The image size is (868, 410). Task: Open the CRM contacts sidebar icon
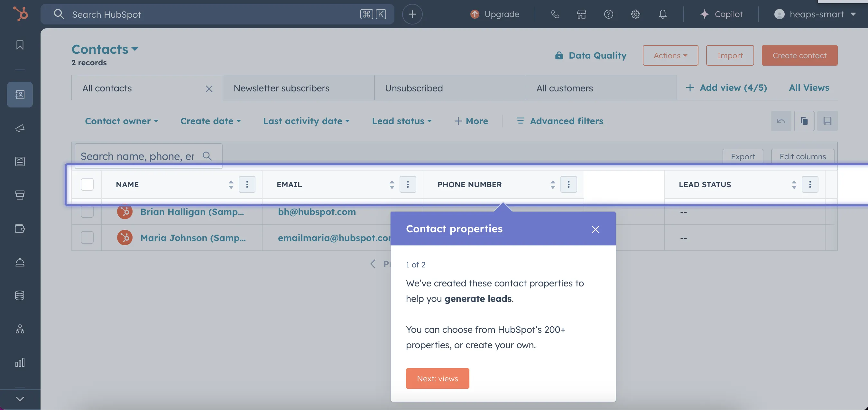click(x=20, y=94)
